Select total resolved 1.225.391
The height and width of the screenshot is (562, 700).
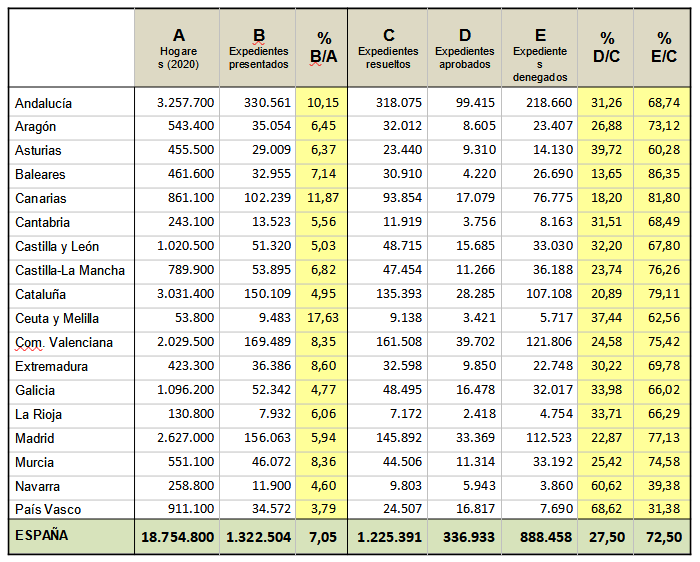click(389, 537)
